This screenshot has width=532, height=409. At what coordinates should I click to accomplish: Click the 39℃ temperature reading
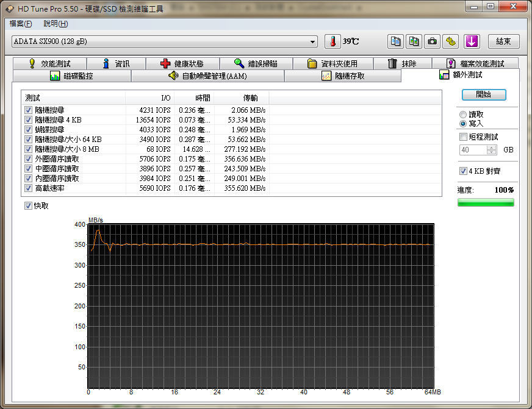coord(351,41)
